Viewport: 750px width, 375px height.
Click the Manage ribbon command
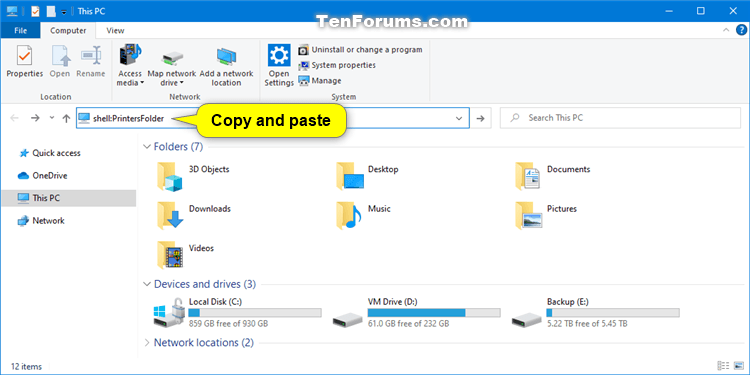320,81
